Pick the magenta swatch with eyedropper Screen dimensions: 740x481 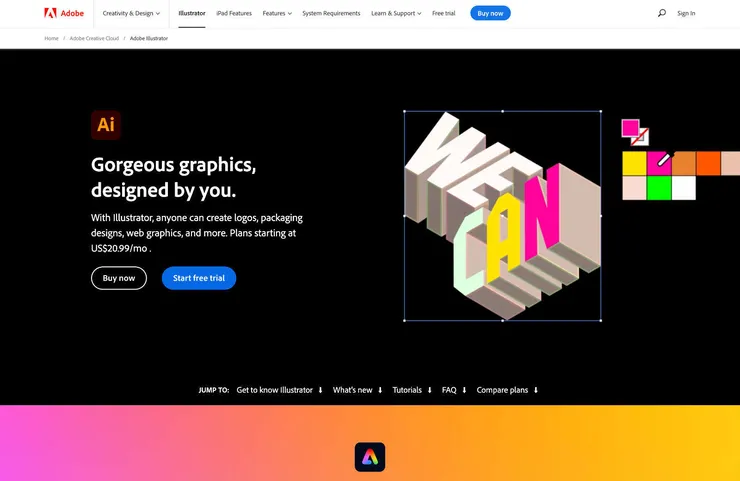[659, 163]
